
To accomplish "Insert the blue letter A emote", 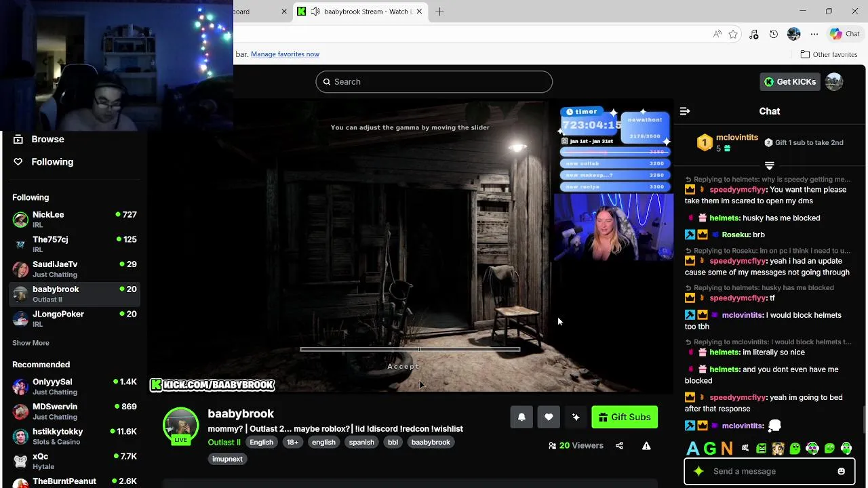I will 693,449.
